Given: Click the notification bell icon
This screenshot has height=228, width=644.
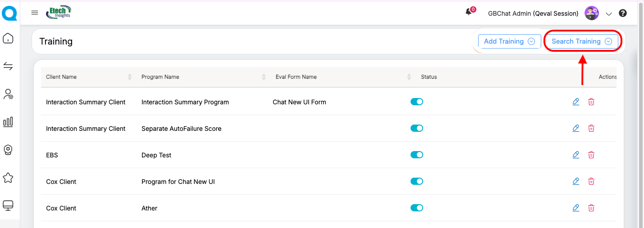Looking at the screenshot, I should click(x=469, y=12).
